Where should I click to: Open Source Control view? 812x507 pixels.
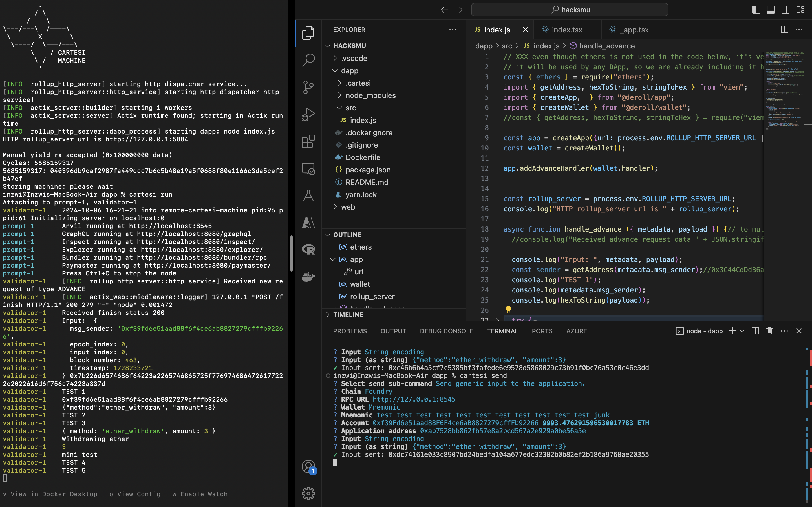pos(308,87)
